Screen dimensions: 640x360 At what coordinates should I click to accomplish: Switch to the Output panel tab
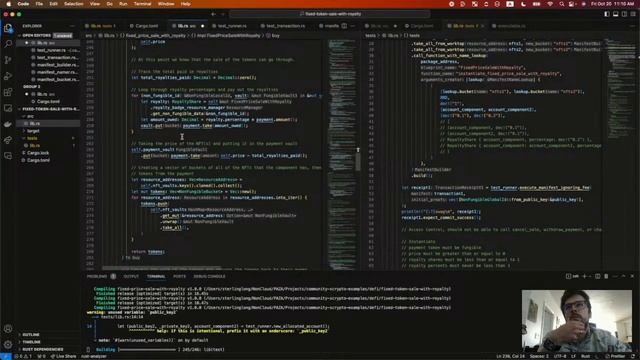(131, 276)
